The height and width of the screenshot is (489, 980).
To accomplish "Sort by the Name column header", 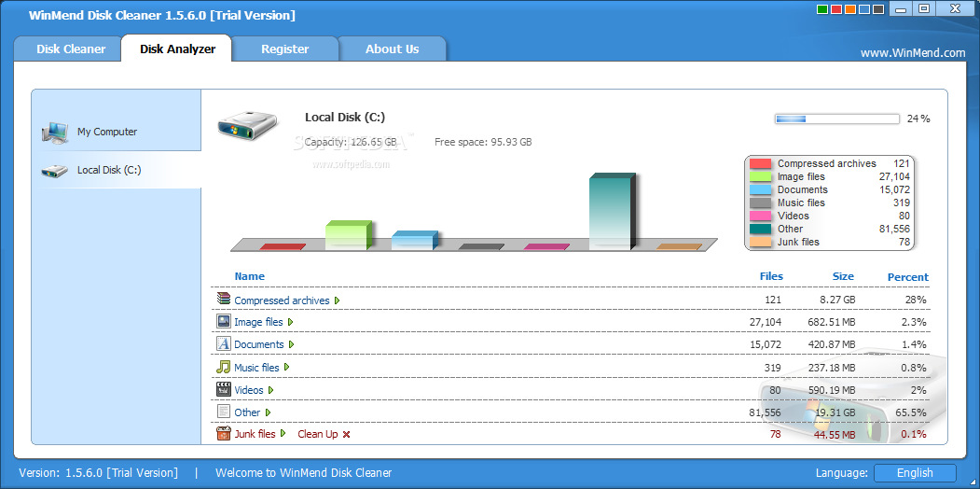I will (249, 276).
